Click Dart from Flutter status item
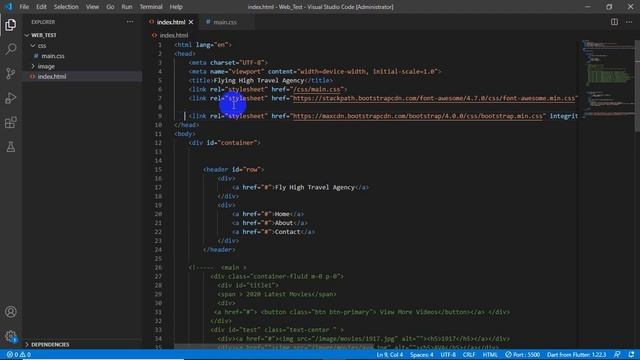This screenshot has width=640, height=360. tap(576, 355)
